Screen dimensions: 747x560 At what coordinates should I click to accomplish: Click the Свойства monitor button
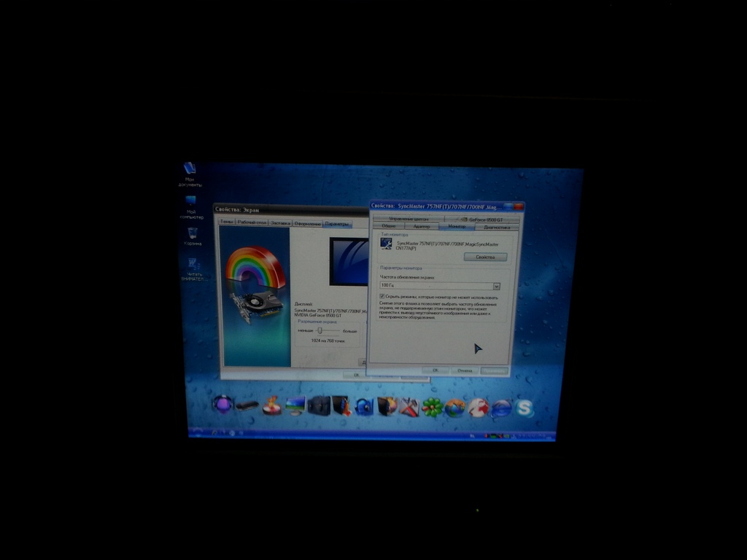point(485,257)
